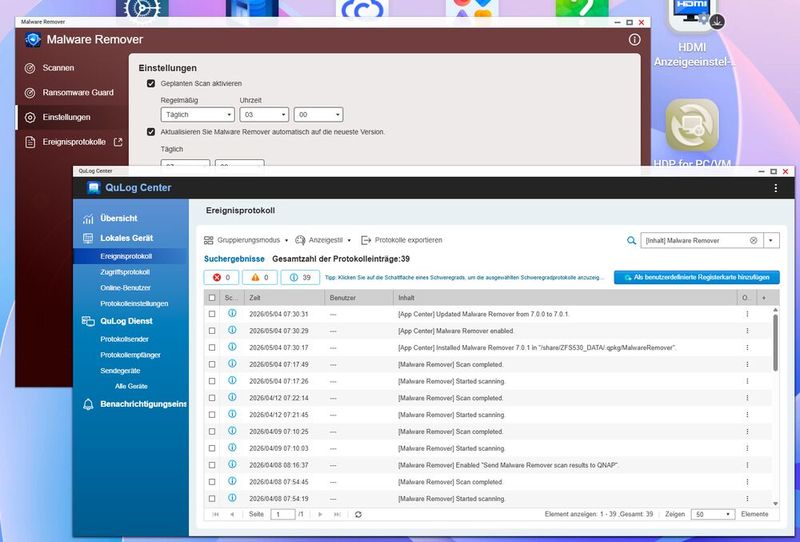Viewport: 800px width, 542px height.
Task: Click info icon on 2026/04/09 07:10:25 row
Action: (x=232, y=431)
